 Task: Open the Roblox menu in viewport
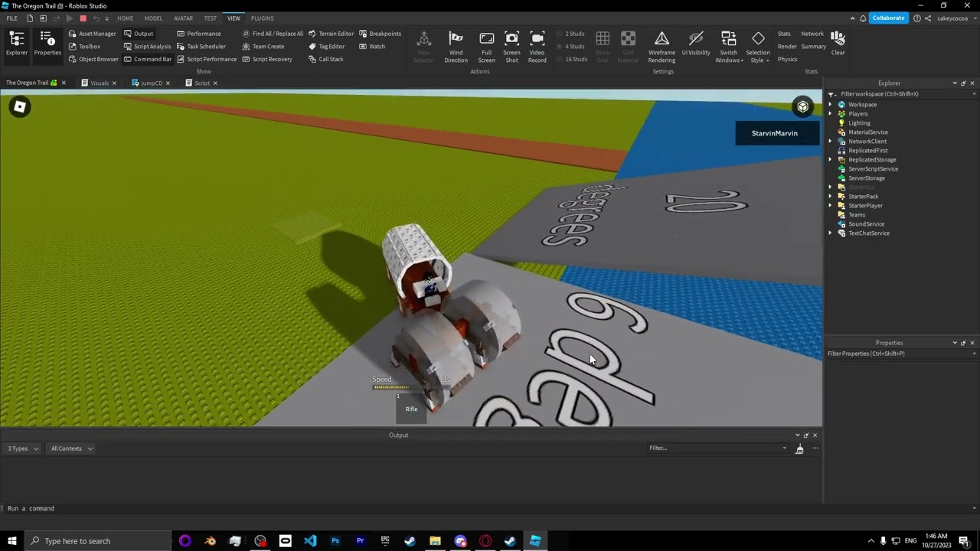coord(20,107)
